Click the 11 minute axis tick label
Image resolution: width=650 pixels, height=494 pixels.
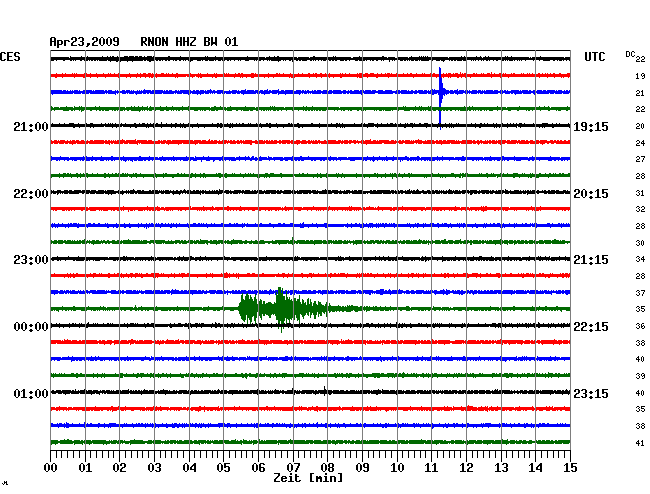(x=432, y=467)
